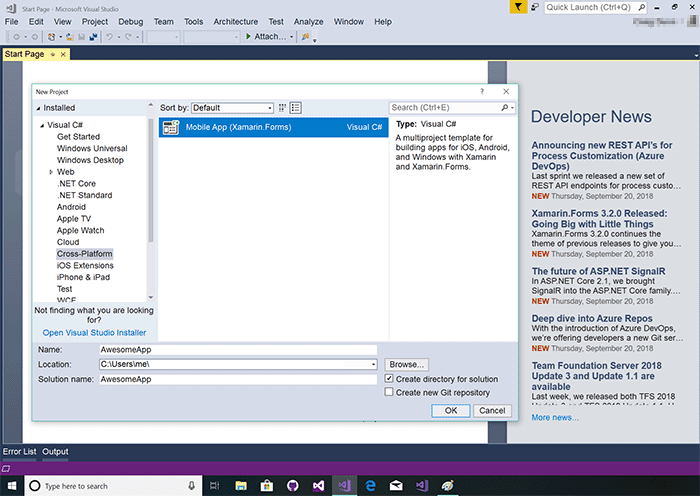Click the Browse... button
This screenshot has width=700, height=496.
[406, 365]
